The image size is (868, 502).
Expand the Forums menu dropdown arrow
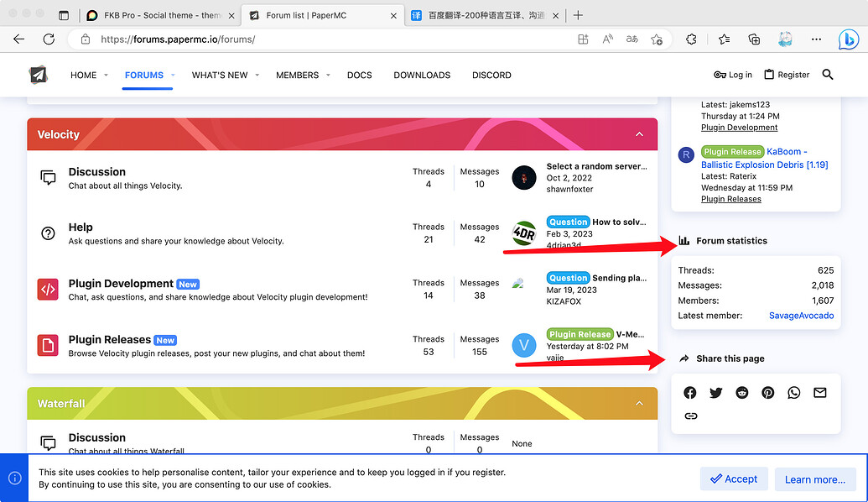click(x=173, y=76)
